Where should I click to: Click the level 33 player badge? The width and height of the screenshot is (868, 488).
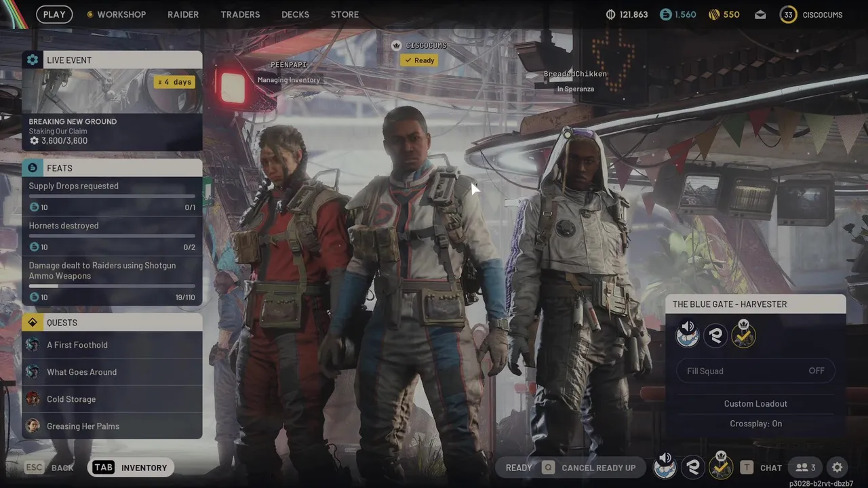[x=788, y=14]
